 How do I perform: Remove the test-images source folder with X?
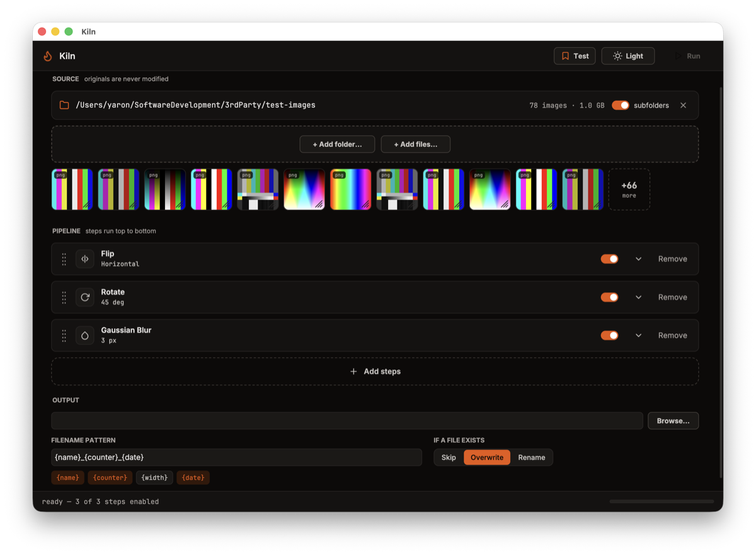pyautogui.click(x=683, y=105)
